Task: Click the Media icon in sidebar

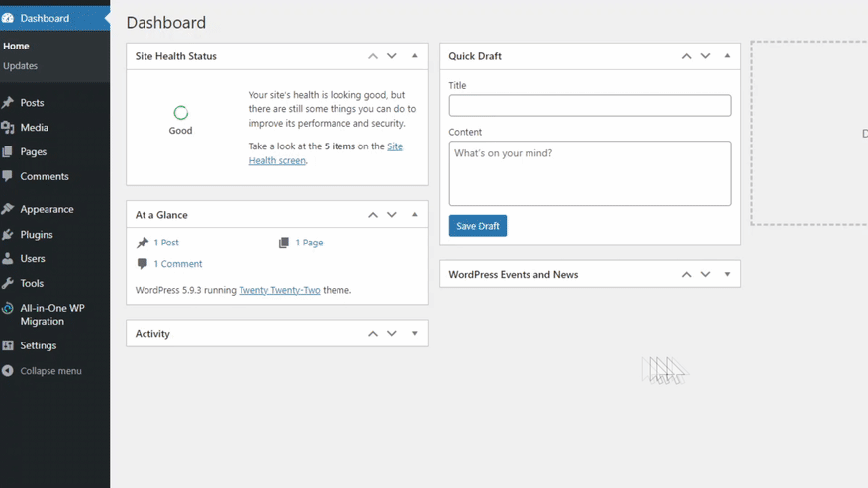Action: [x=8, y=128]
